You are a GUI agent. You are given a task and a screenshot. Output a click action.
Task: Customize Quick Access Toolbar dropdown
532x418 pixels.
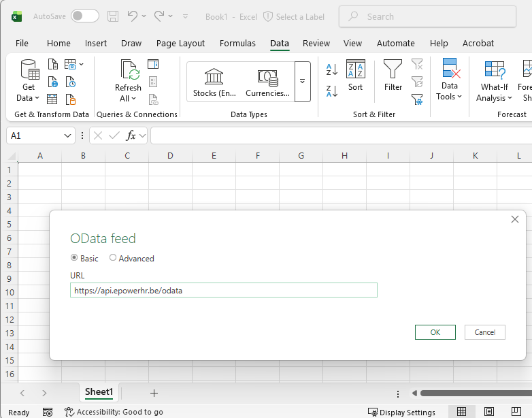[185, 16]
